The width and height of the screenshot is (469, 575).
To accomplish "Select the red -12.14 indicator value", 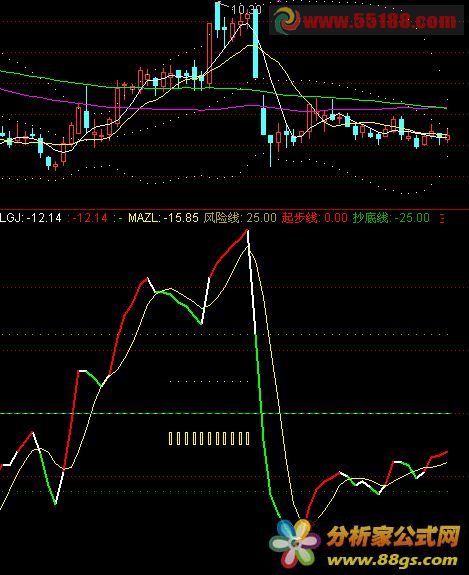I will pos(90,218).
